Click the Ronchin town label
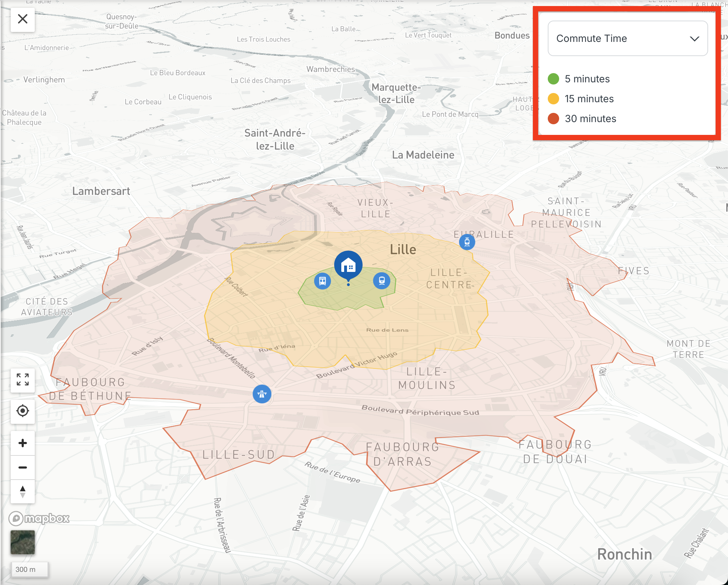The height and width of the screenshot is (585, 728). 624,554
